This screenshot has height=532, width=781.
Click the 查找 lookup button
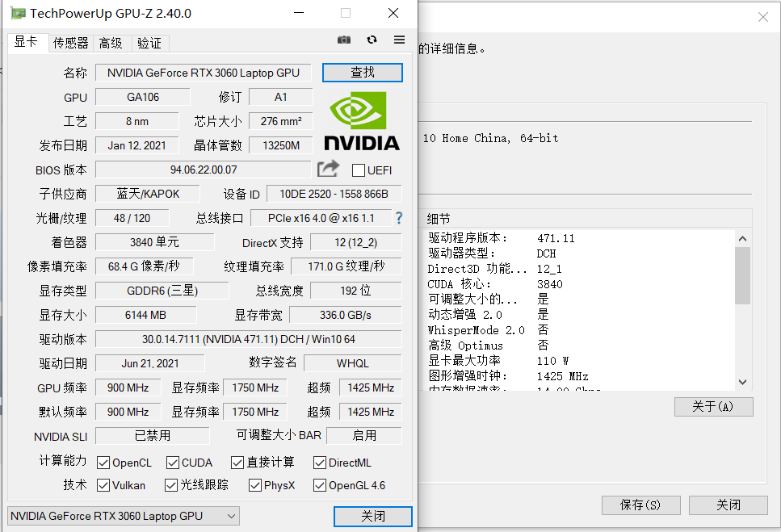click(362, 73)
